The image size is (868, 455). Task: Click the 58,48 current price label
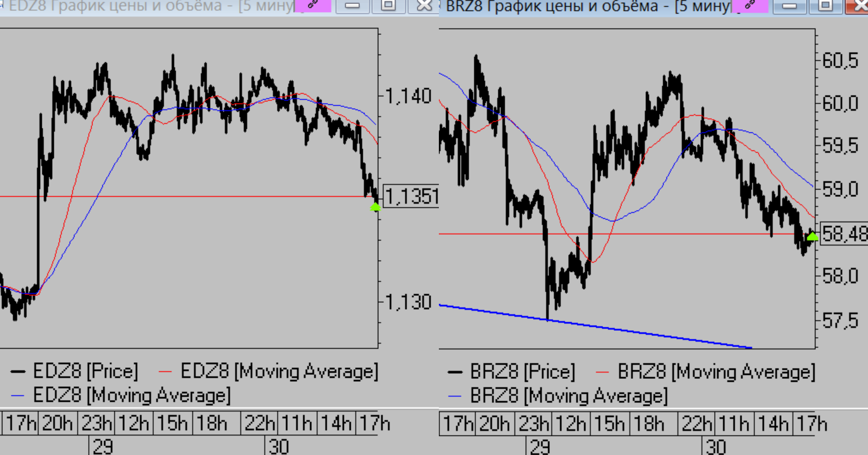pyautogui.click(x=845, y=234)
